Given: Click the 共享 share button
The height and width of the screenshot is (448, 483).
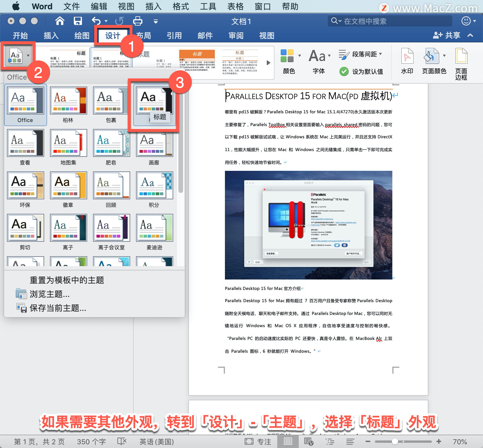Looking at the screenshot, I should click(447, 35).
